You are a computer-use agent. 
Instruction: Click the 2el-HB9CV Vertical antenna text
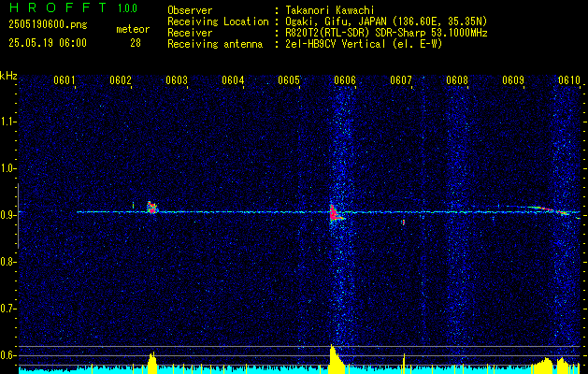pos(364,44)
